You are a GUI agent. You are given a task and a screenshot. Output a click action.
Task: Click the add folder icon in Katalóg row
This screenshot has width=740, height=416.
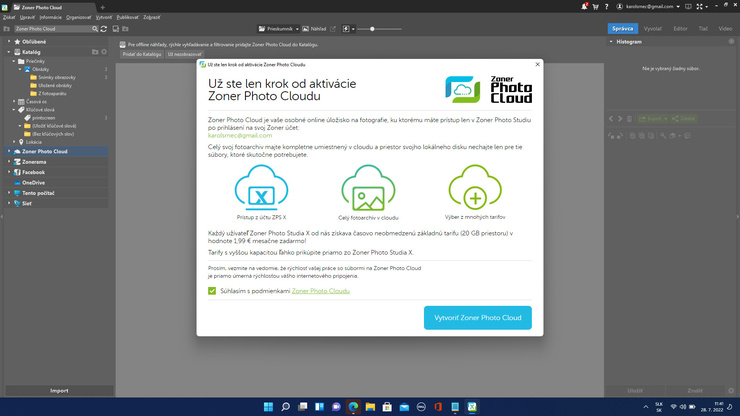(95, 52)
